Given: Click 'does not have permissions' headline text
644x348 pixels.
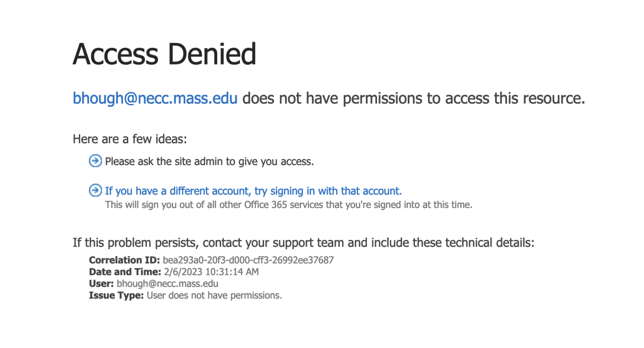Looking at the screenshot, I should pos(332,98).
